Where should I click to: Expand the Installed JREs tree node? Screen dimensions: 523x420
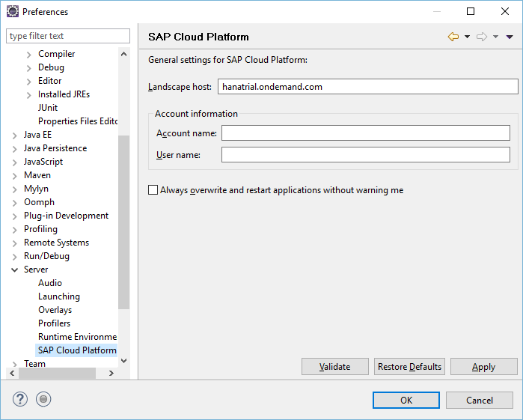[x=29, y=95]
